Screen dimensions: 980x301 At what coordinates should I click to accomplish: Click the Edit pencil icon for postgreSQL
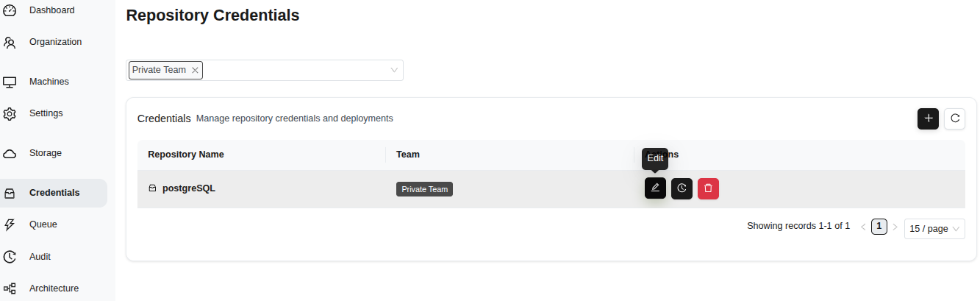pyautogui.click(x=655, y=188)
